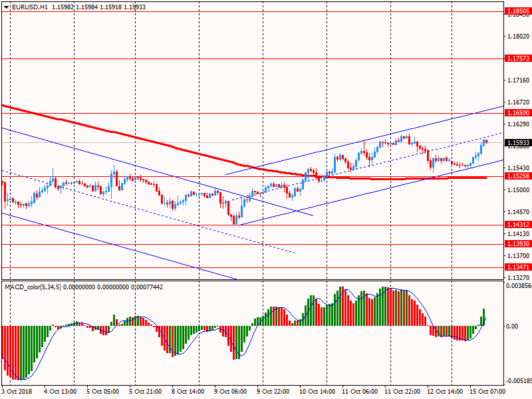Click the 1.17160 price scale value
This screenshot has width=532, height=399.
pyautogui.click(x=519, y=80)
